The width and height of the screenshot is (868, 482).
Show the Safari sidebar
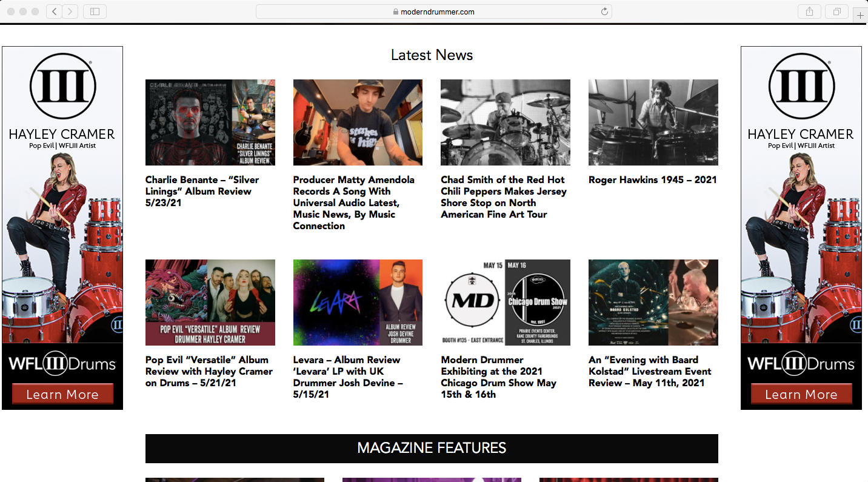(x=95, y=12)
